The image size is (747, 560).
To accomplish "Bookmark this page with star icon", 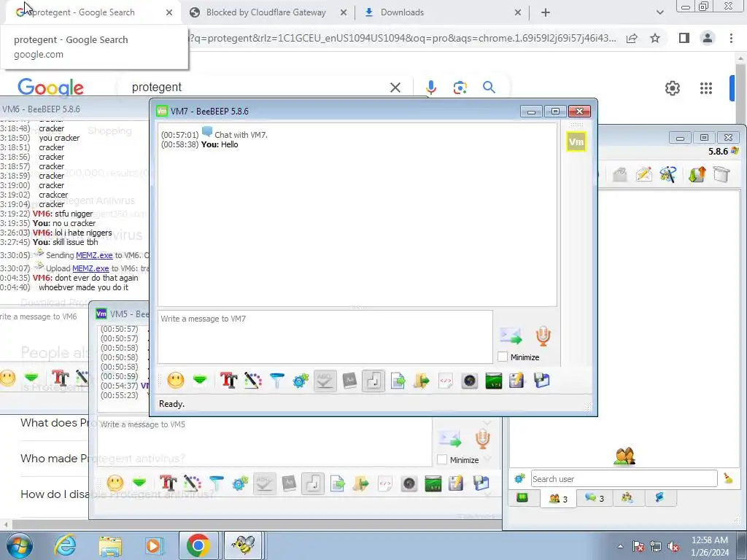I will (655, 38).
